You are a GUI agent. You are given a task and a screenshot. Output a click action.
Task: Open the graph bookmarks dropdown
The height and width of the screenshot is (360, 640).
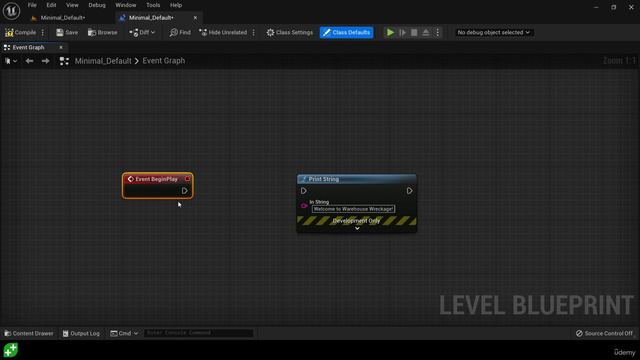click(x=11, y=61)
